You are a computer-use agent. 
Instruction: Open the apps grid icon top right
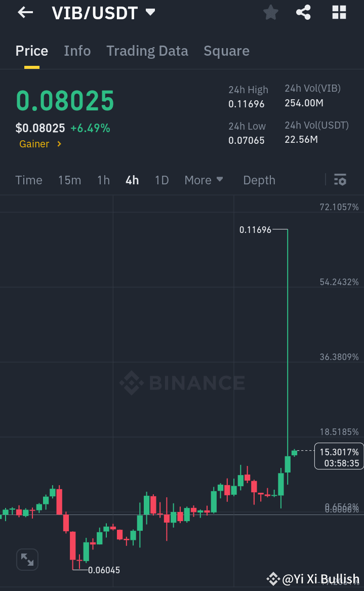(338, 12)
